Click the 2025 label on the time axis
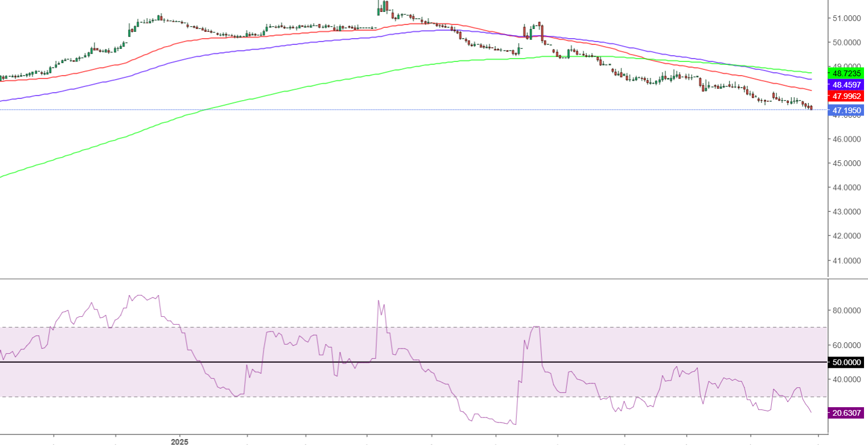Viewport: 868px width, 447px height. coord(179,441)
